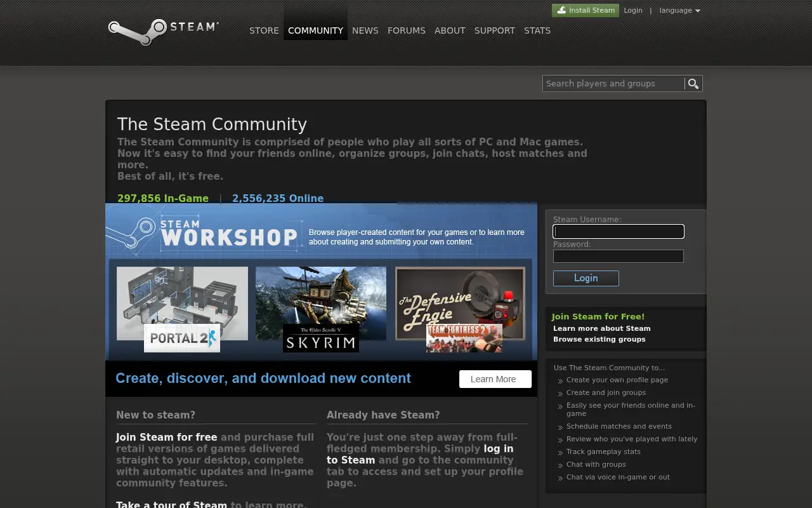The height and width of the screenshot is (508, 812).
Task: Open Browse existing groups link
Action: [x=599, y=339]
